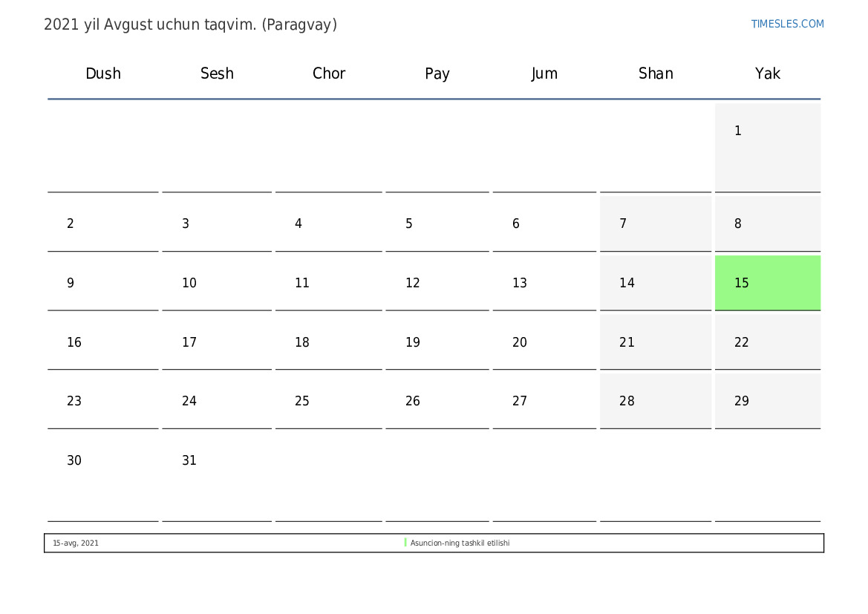
Task: Click the date 27 cell
Action: [544, 401]
